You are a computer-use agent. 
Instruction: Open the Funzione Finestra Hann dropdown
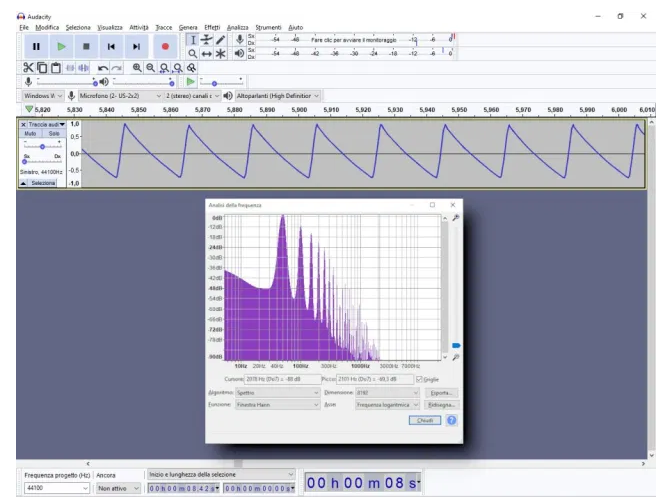[x=277, y=405]
